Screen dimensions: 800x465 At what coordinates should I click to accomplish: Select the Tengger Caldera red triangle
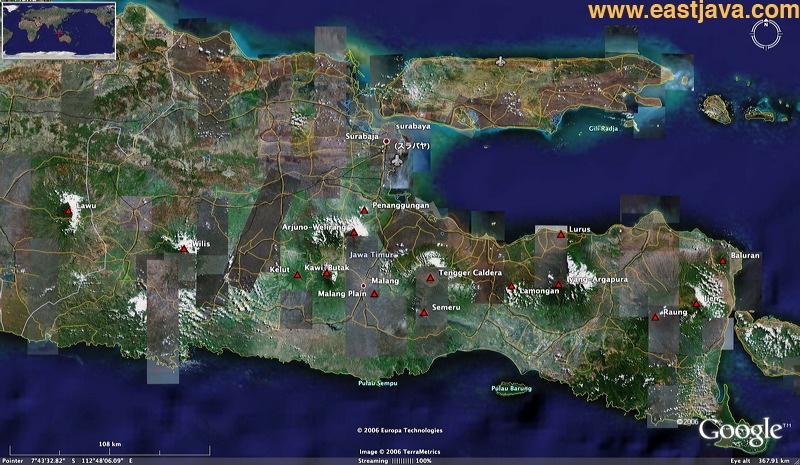pos(430,278)
